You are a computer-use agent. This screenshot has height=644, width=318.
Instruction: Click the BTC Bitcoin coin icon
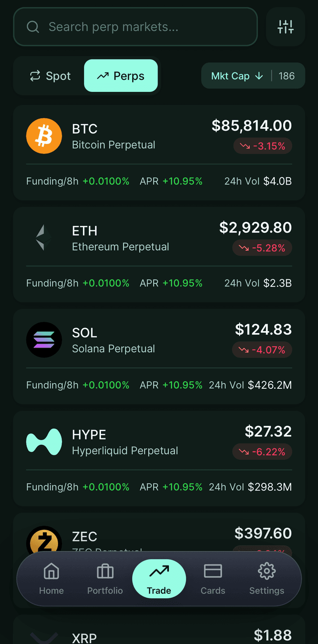tap(44, 136)
